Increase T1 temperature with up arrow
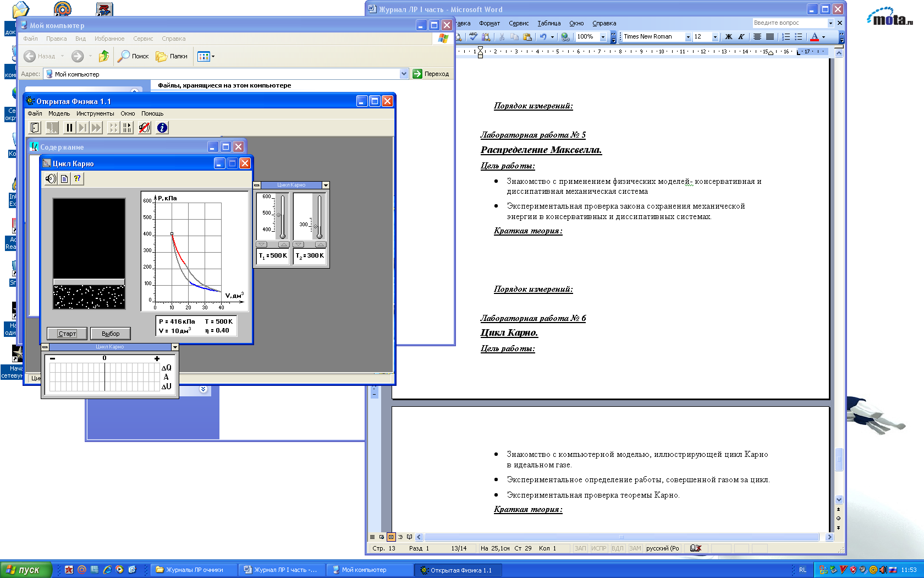 [x=284, y=244]
